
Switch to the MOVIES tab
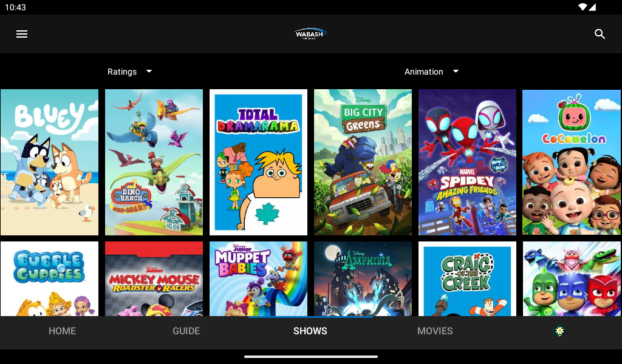(x=435, y=331)
